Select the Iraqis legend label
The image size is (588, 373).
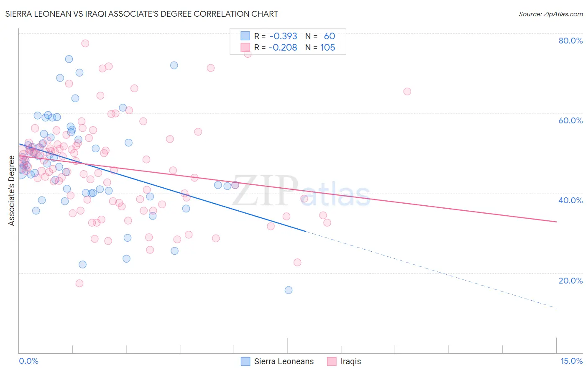(x=350, y=361)
